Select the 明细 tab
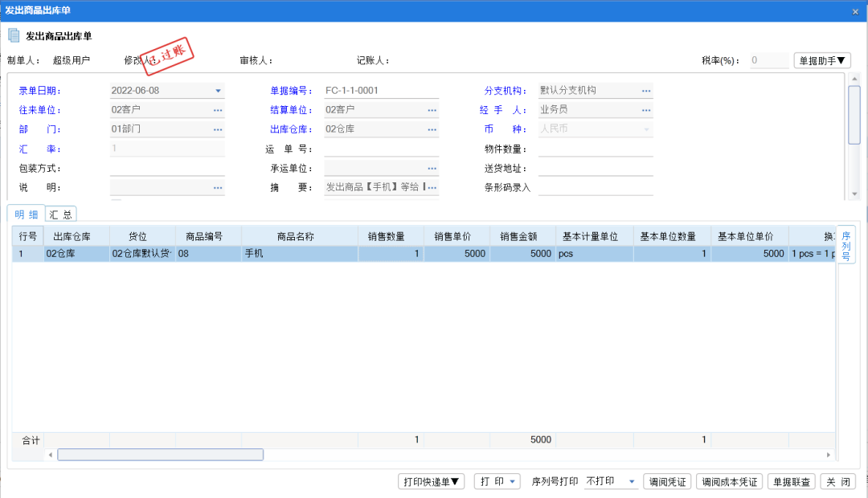868x498 pixels. tap(25, 214)
